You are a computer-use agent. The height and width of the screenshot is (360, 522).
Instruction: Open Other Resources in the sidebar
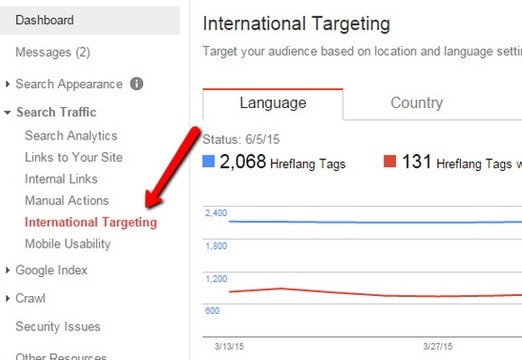click(x=61, y=356)
